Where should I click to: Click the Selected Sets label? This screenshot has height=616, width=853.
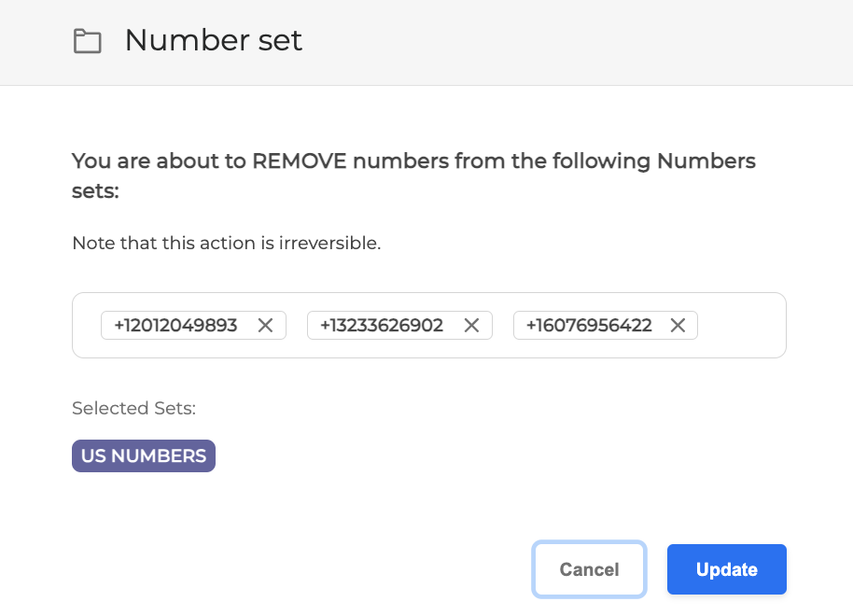pos(133,408)
